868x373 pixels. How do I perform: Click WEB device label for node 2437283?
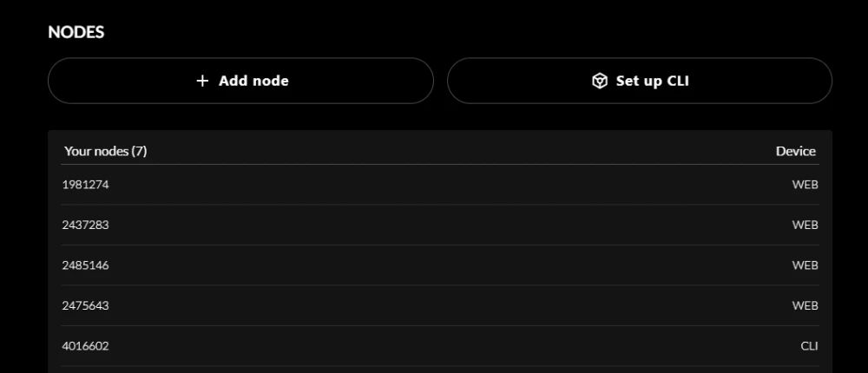(805, 225)
